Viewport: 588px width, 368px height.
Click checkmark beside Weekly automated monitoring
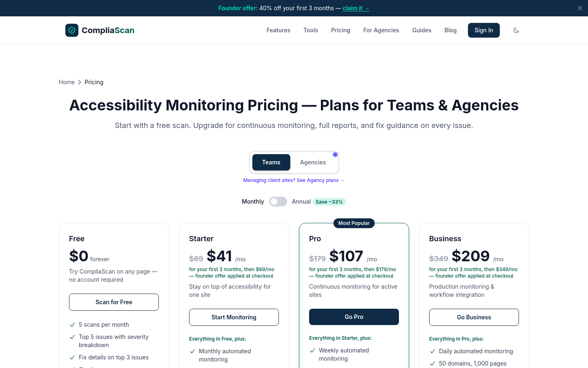point(312,350)
